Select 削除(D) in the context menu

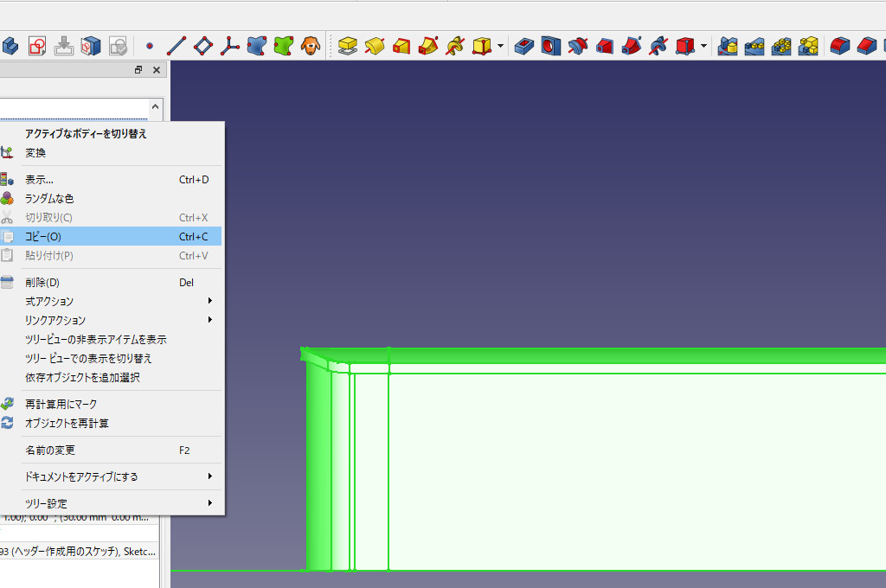pyautogui.click(x=42, y=282)
